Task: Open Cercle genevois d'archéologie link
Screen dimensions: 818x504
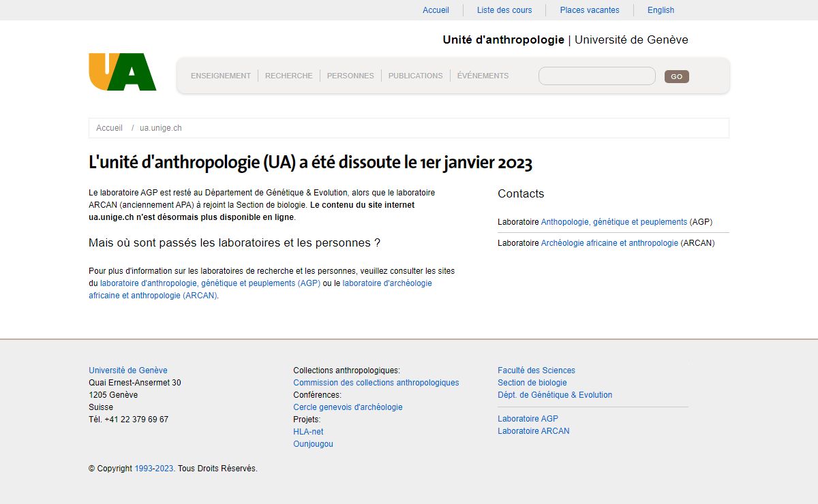Action: (x=348, y=407)
